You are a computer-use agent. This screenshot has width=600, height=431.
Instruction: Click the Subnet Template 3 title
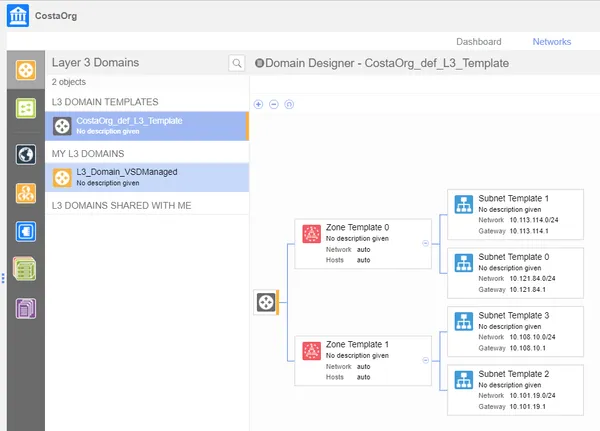point(514,315)
